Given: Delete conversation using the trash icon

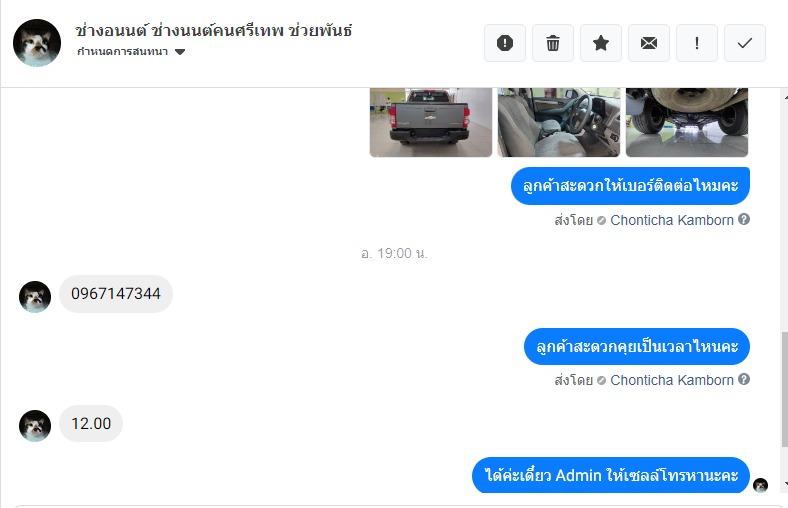Looking at the screenshot, I should [x=553, y=43].
